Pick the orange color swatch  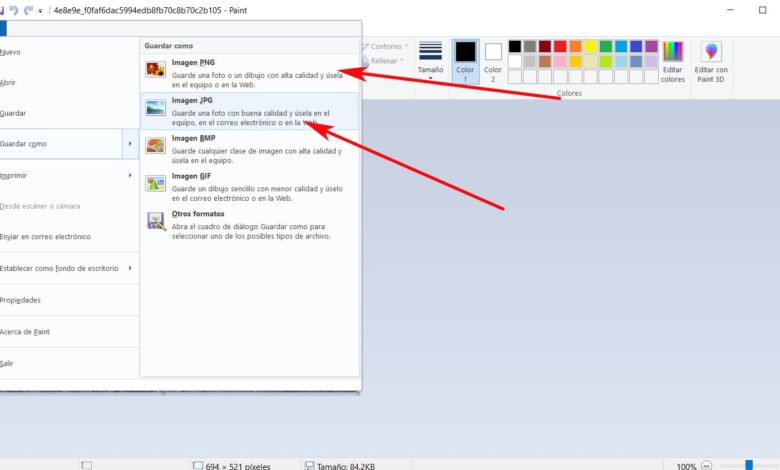[x=576, y=46]
